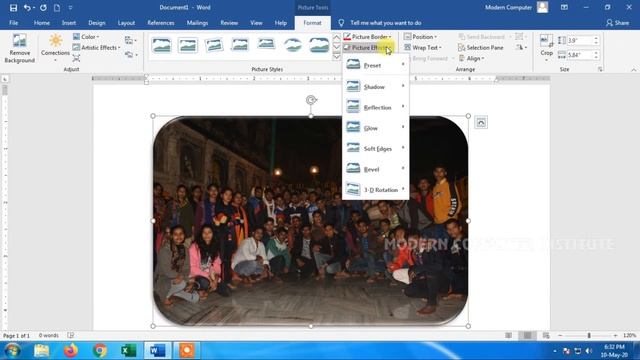
Task: Click the New Document quick access icon
Action: point(57,7)
